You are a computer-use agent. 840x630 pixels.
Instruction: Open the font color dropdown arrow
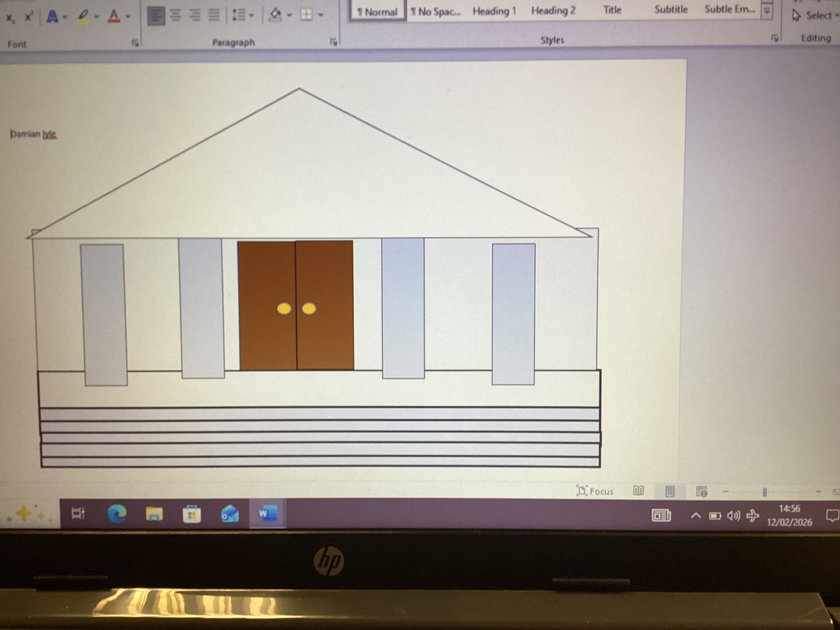coord(128,17)
